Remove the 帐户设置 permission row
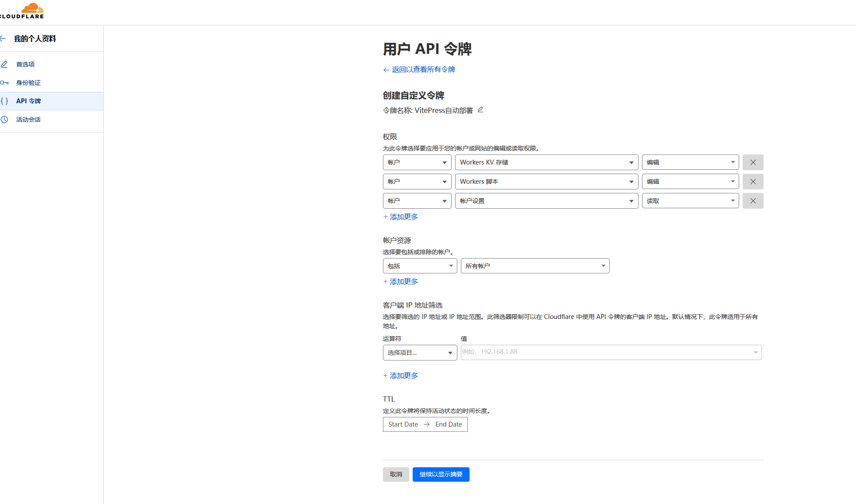Viewport: 856px width, 504px height. point(753,201)
